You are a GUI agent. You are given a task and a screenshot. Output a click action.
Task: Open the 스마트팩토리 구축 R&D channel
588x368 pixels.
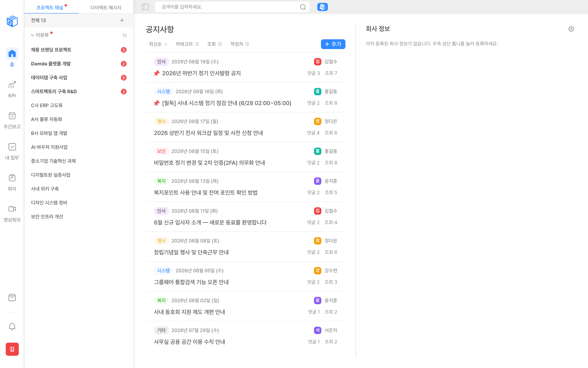pos(79,92)
